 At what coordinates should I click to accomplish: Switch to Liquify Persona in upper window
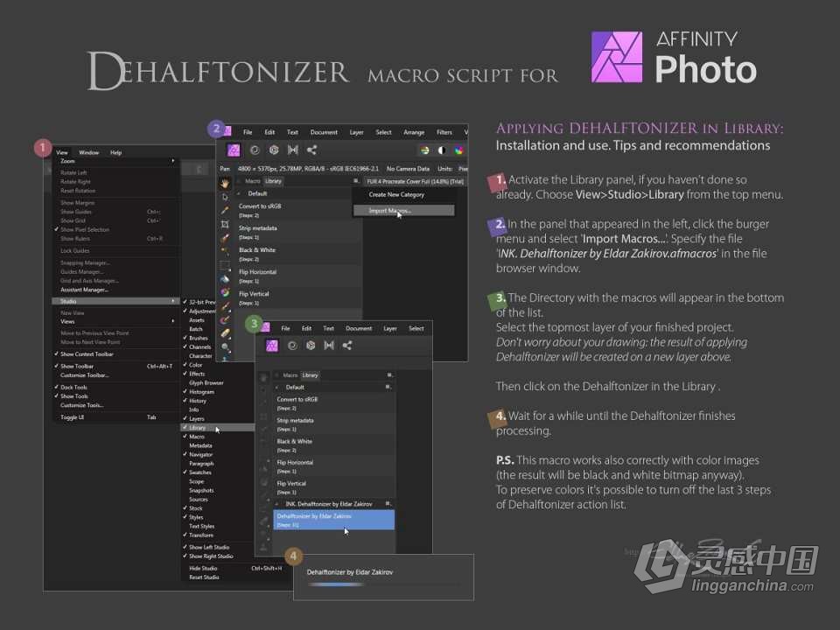(255, 150)
